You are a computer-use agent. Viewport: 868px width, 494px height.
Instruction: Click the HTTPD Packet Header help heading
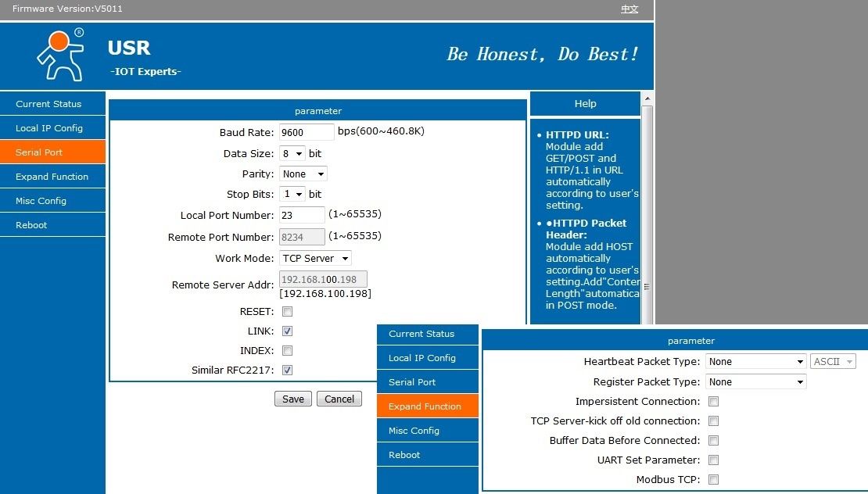[x=586, y=229]
